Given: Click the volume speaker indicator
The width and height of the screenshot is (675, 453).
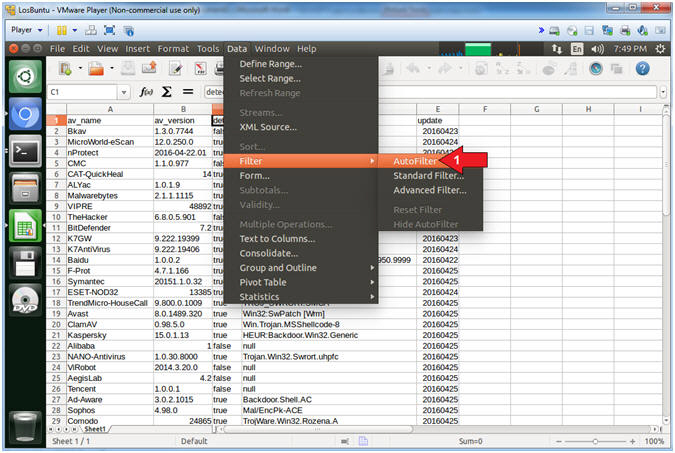Looking at the screenshot, I should pos(597,49).
